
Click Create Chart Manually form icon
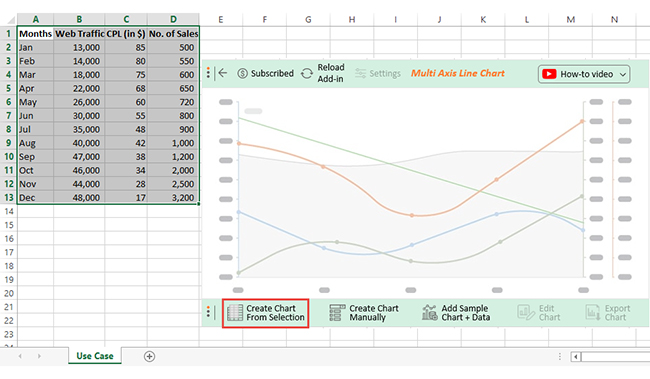tap(337, 313)
